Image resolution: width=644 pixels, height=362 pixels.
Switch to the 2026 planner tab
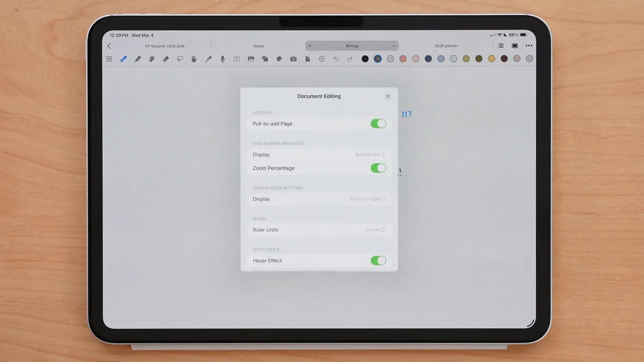click(446, 46)
